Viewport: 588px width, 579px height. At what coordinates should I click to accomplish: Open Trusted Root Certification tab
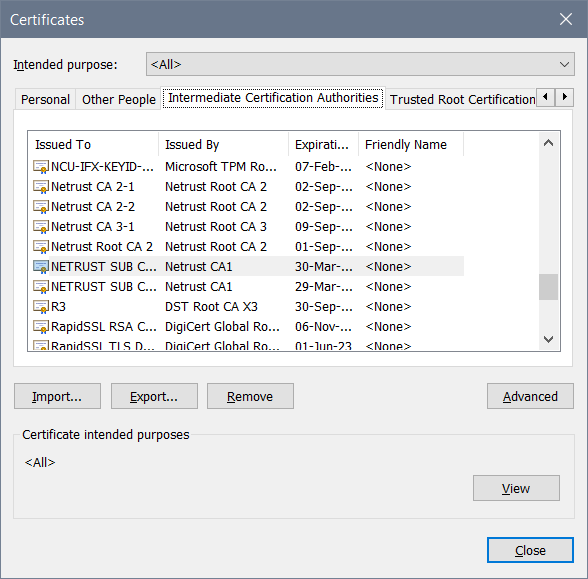(x=462, y=100)
